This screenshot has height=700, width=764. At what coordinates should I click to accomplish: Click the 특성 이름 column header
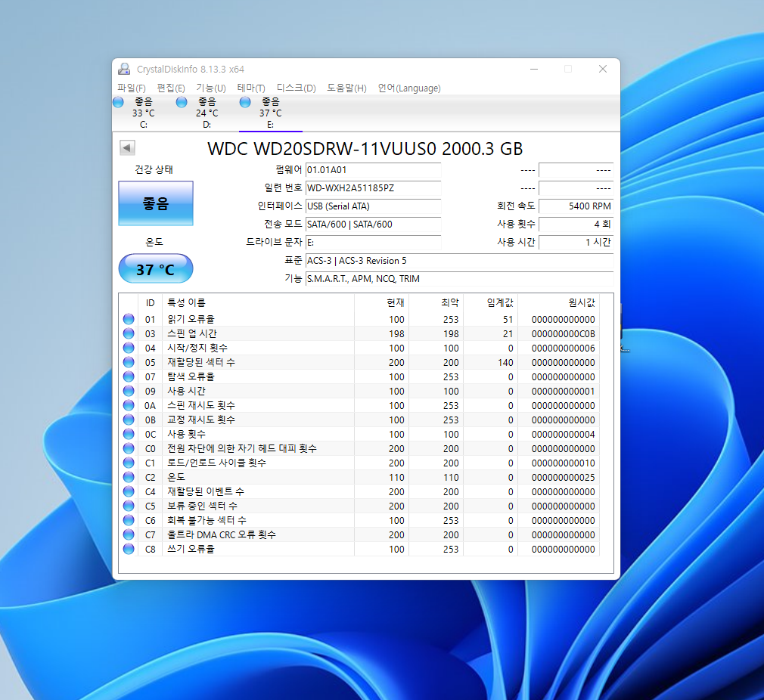pos(258,303)
